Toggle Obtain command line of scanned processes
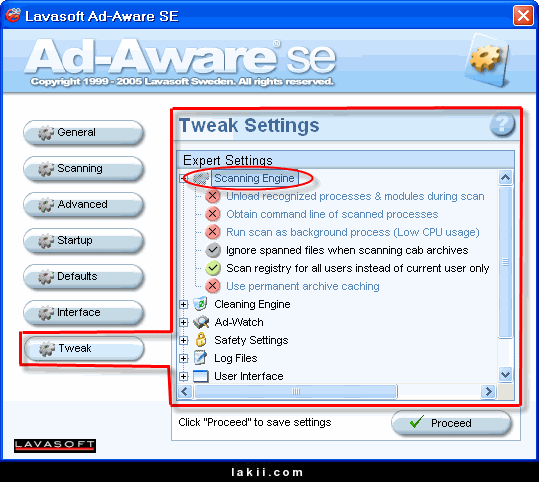The height and width of the screenshot is (482, 539). tap(213, 214)
